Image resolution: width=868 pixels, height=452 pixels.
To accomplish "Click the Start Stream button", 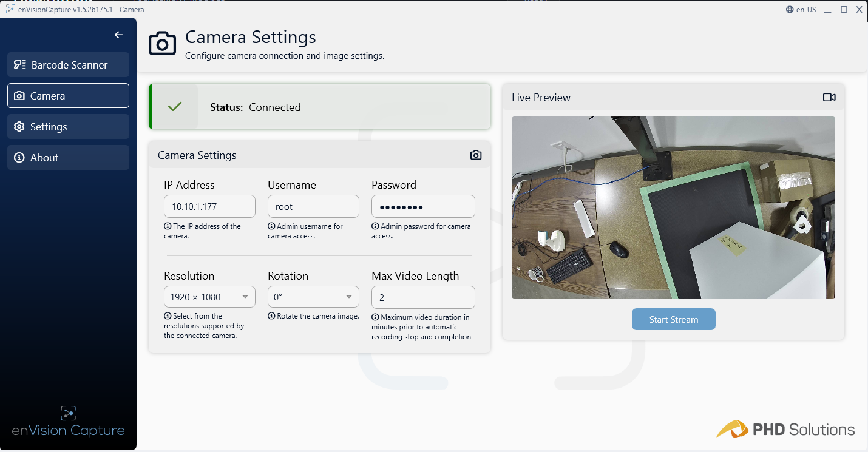I will click(673, 319).
